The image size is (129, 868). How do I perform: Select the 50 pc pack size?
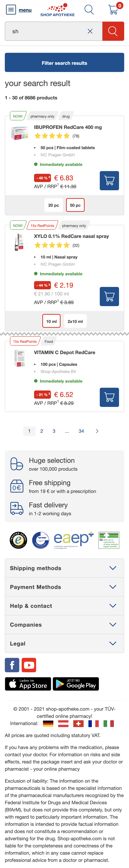click(75, 205)
